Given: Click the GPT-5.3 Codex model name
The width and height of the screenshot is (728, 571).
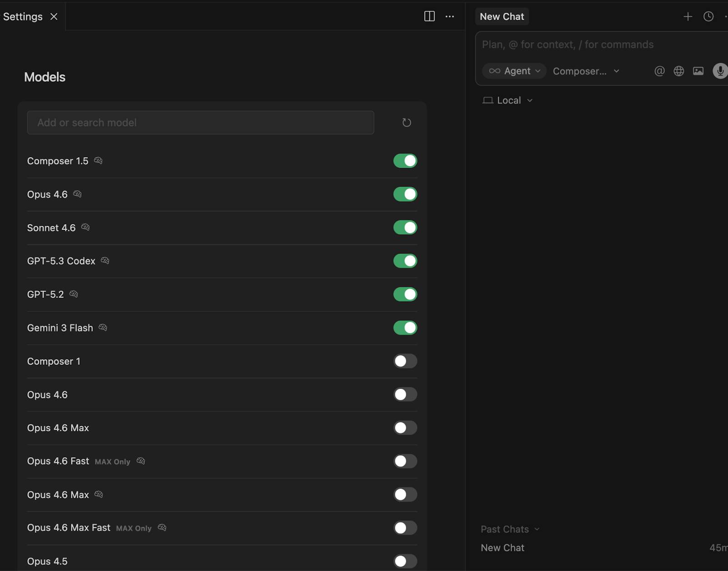Looking at the screenshot, I should (61, 261).
